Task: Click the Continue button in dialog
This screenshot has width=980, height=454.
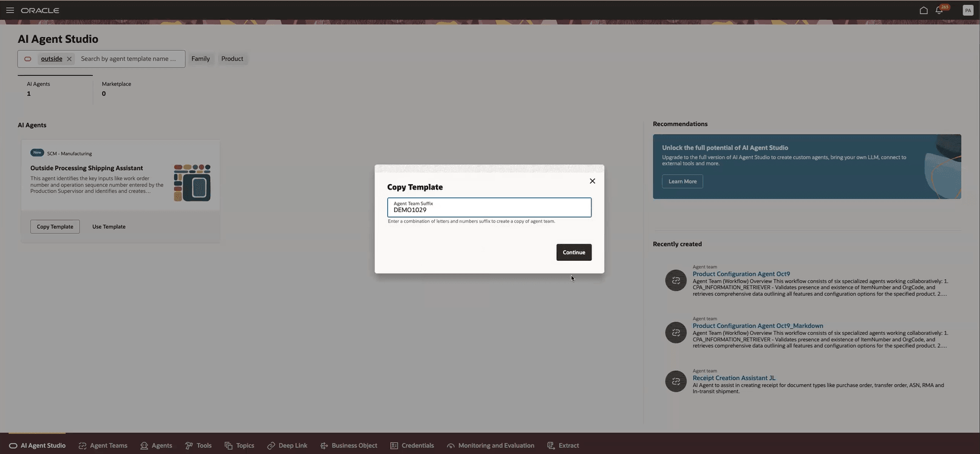Action: coord(574,252)
